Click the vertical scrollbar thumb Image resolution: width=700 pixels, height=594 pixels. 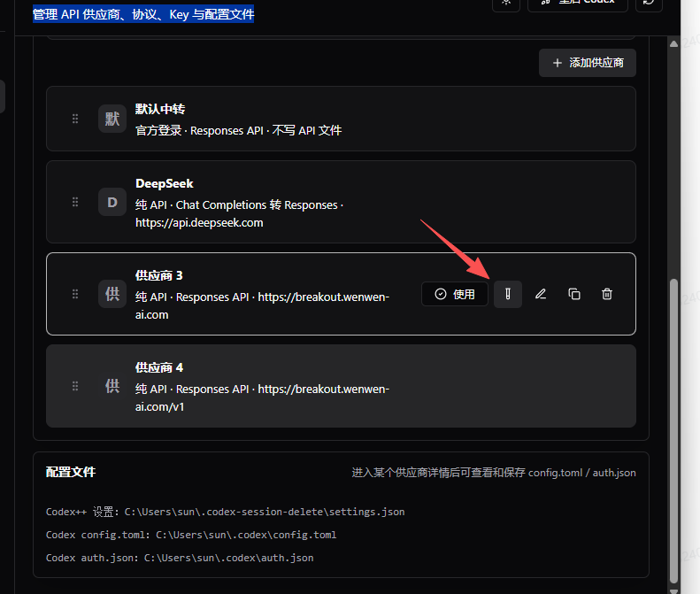[673, 430]
